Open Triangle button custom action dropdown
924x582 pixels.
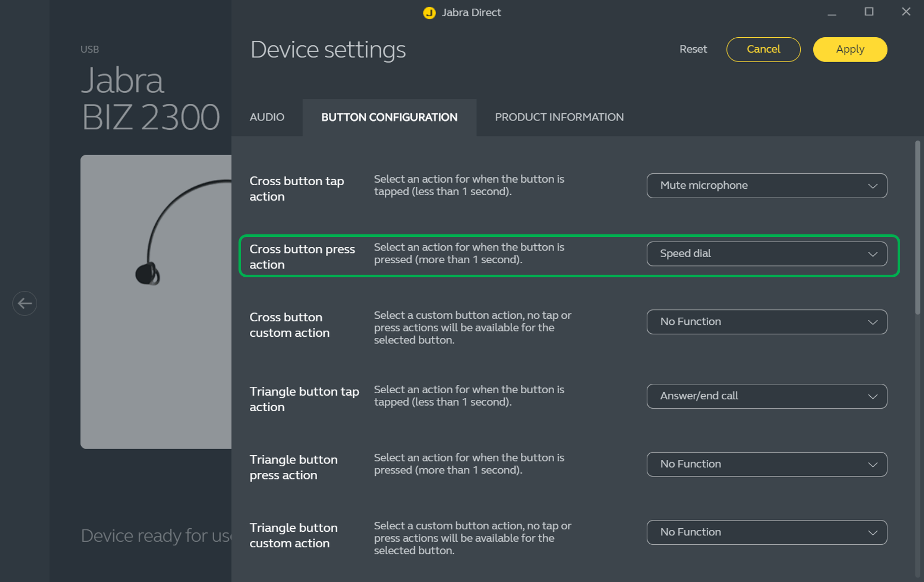tap(766, 532)
